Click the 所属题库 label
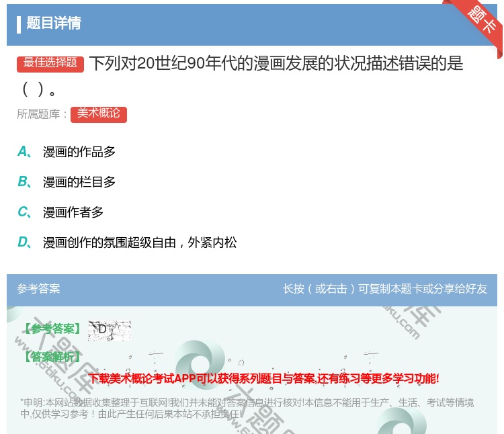This screenshot has width=504, height=434. point(42,114)
